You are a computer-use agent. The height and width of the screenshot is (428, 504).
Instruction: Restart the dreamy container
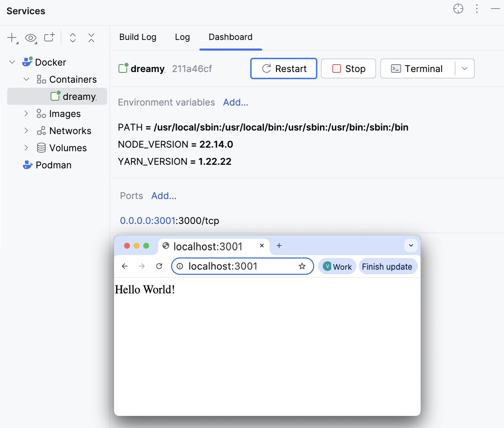tap(284, 68)
